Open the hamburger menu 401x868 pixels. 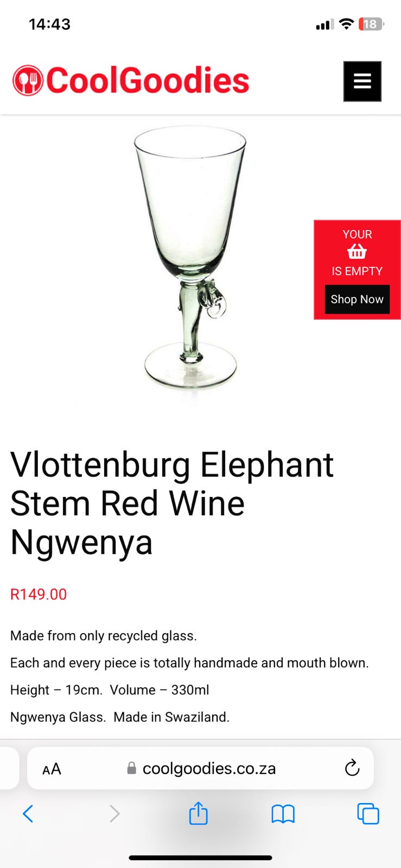coord(362,81)
